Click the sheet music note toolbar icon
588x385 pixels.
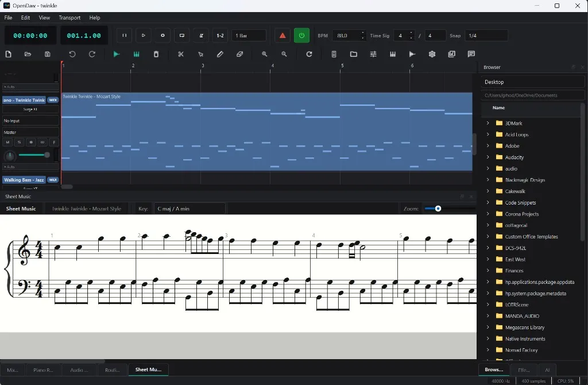point(451,54)
